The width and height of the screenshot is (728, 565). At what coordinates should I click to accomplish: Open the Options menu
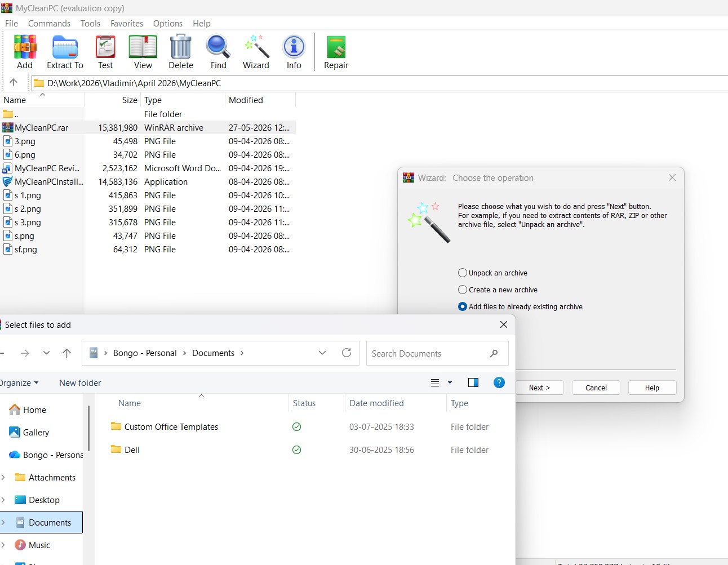coord(168,23)
